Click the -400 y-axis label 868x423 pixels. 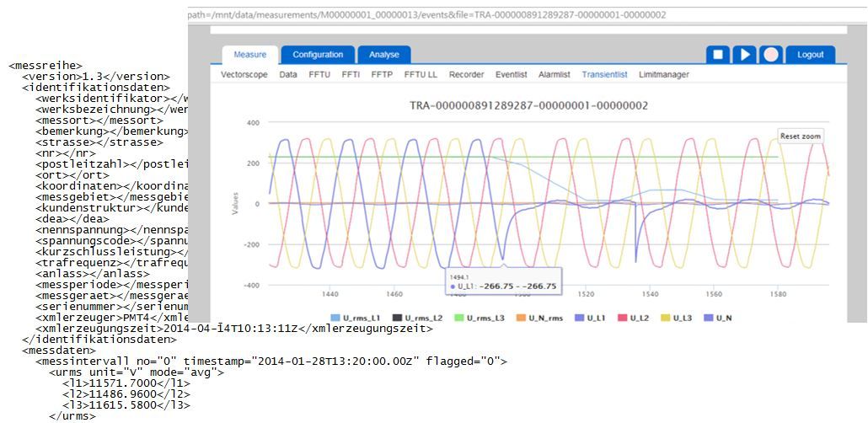(x=252, y=285)
